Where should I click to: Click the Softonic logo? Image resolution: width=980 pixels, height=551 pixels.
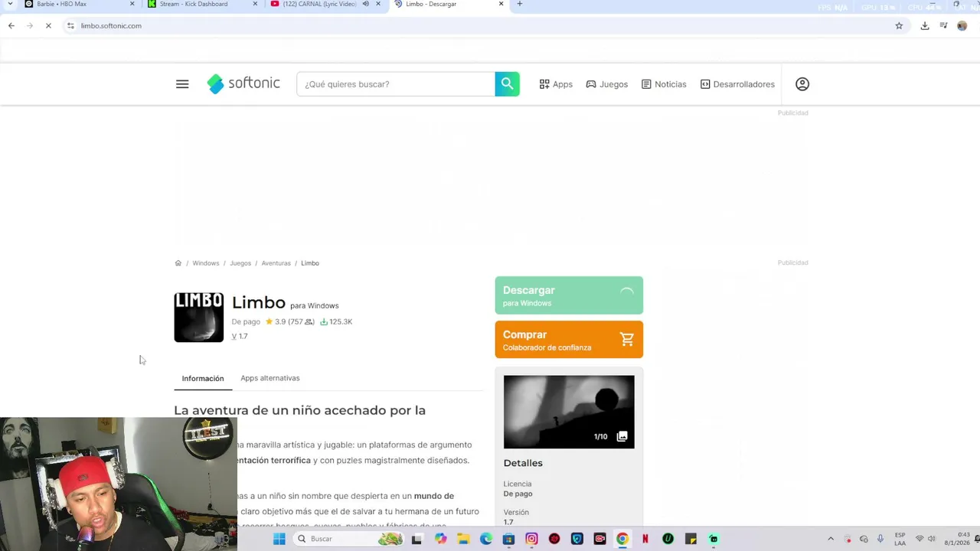243,84
